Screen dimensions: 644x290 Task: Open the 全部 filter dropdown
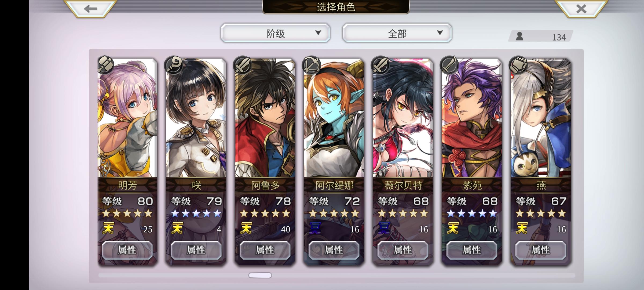[x=397, y=33]
